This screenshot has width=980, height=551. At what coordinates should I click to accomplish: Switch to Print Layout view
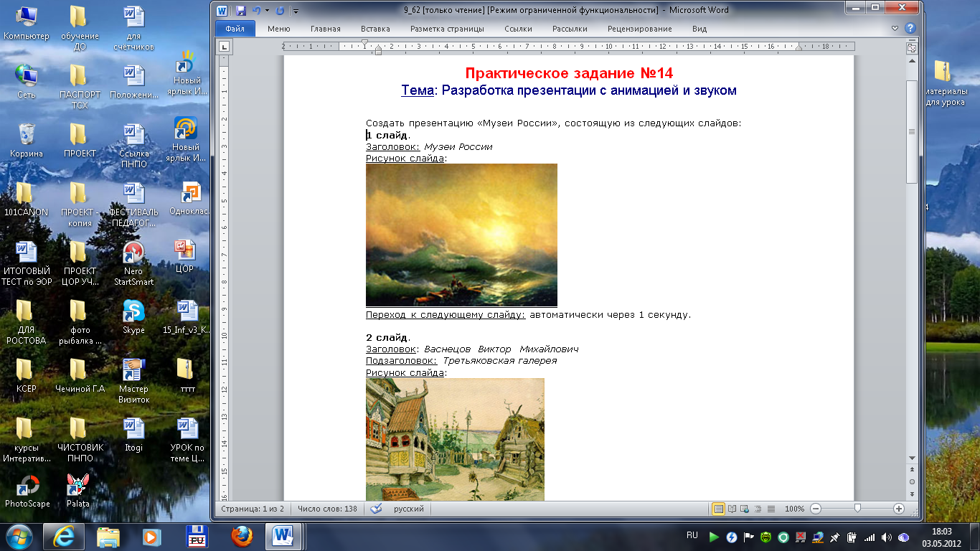(718, 509)
